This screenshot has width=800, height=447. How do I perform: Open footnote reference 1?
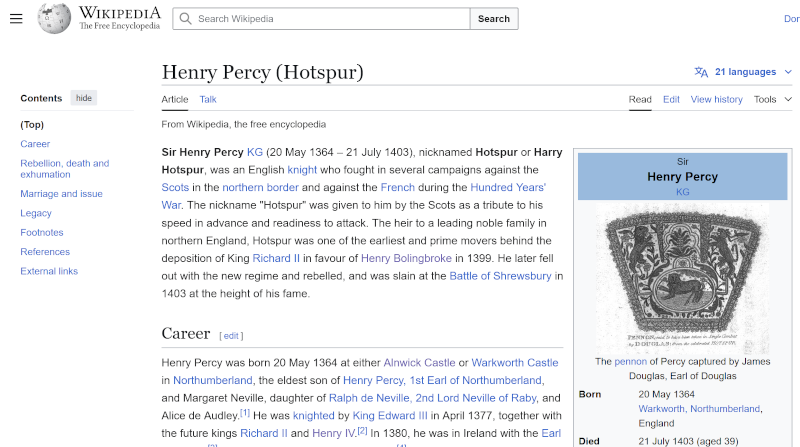tap(245, 412)
